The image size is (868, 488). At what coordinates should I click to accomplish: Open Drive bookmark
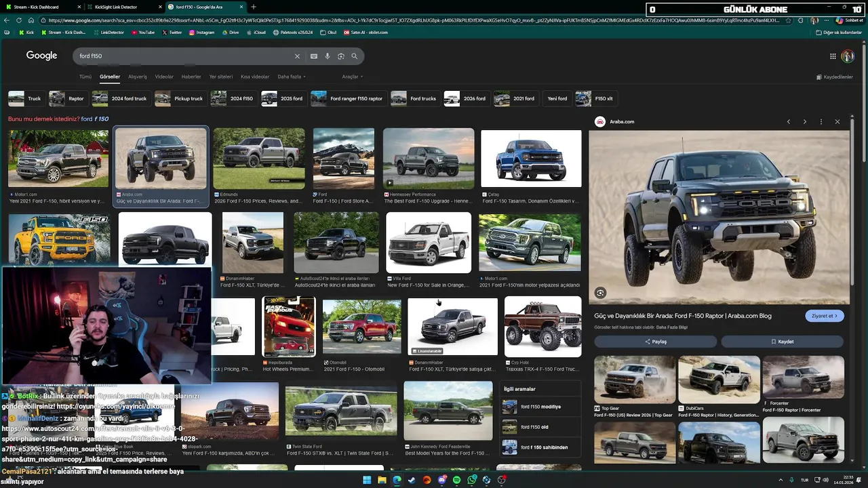230,33
